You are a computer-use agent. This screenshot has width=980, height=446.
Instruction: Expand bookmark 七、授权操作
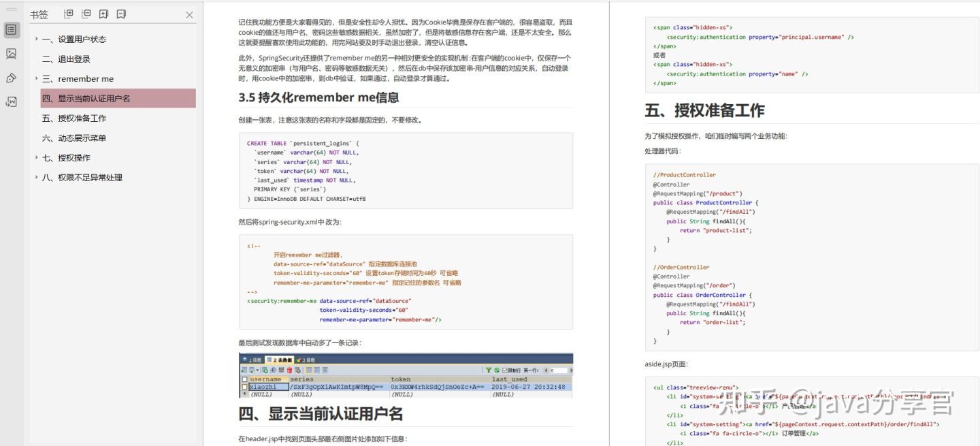[37, 157]
